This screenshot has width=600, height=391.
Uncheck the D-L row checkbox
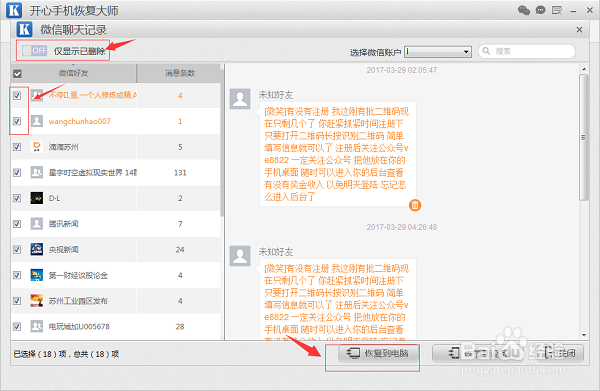pyautogui.click(x=17, y=198)
